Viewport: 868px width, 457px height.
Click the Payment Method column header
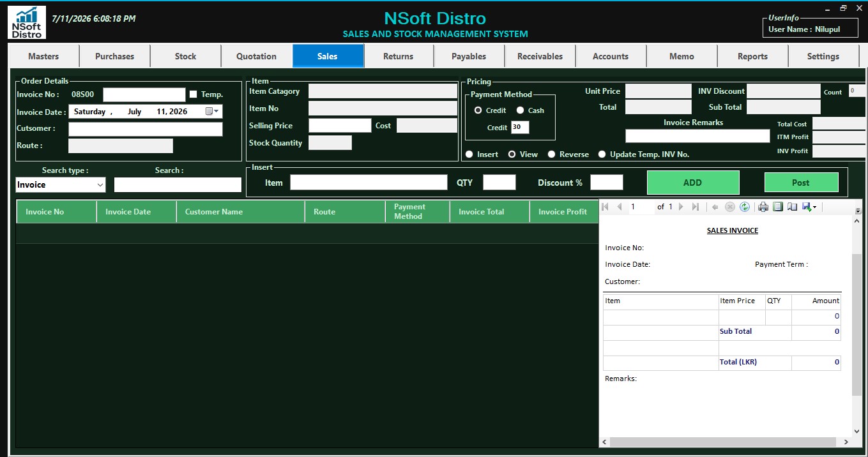[418, 211]
